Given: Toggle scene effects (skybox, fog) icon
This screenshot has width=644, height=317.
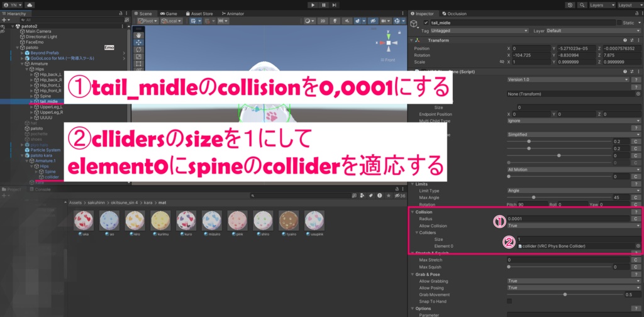Looking at the screenshot, I should point(359,21).
